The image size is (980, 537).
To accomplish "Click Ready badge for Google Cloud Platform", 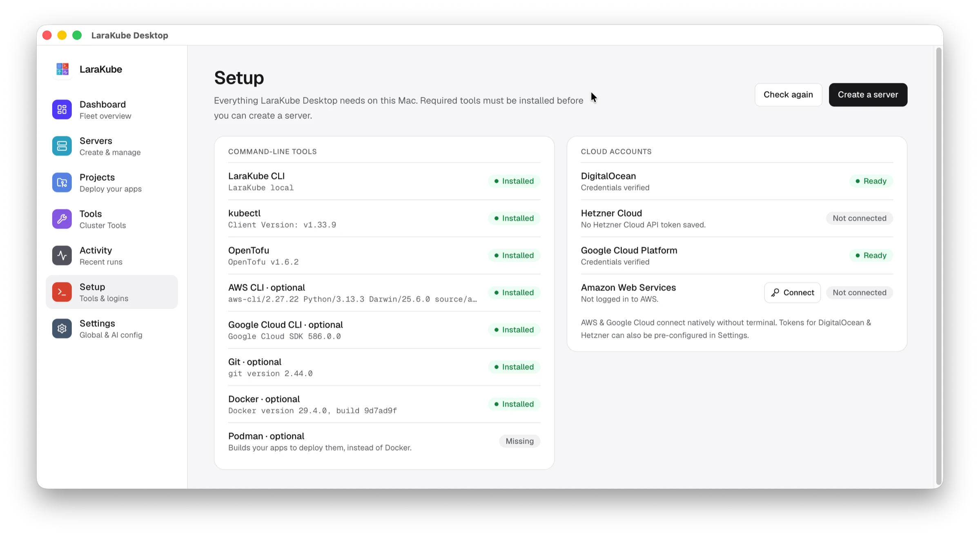I will pos(871,255).
